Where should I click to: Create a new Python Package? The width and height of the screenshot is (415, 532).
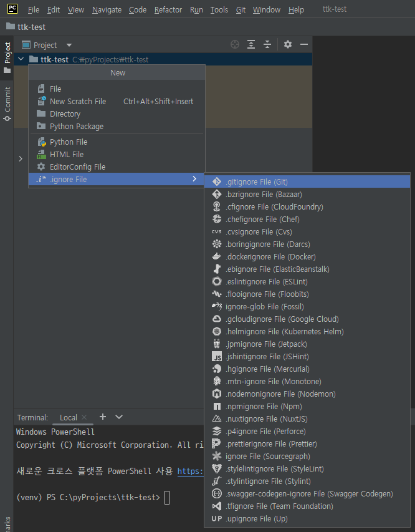pos(117,127)
